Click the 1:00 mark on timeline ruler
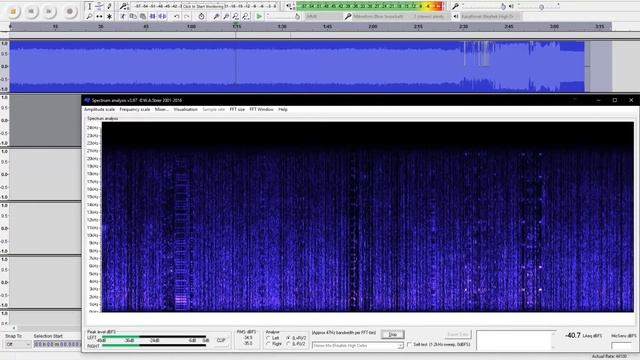 (191, 27)
